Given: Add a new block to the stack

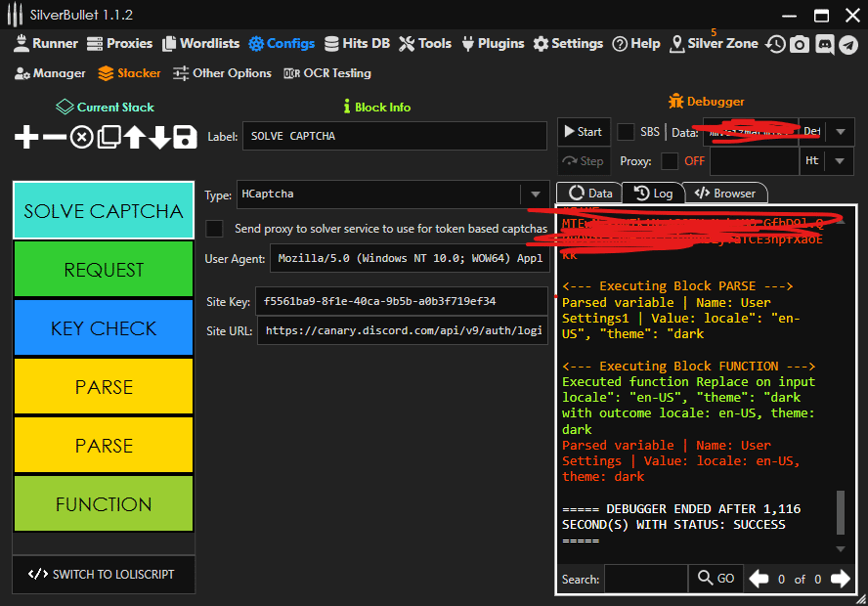Looking at the screenshot, I should point(27,138).
